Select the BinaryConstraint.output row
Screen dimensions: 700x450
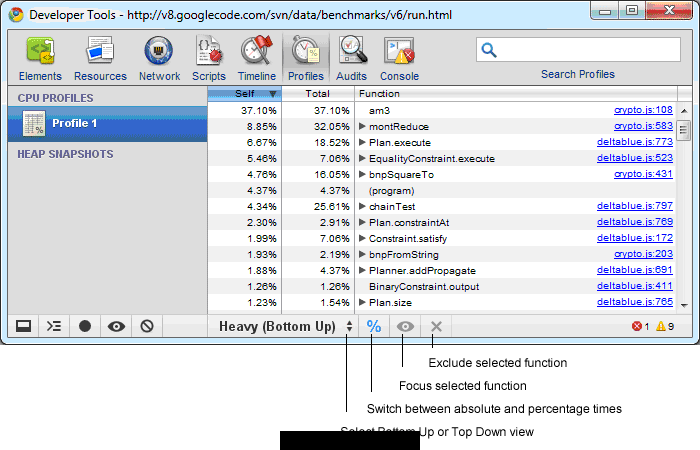[442, 287]
